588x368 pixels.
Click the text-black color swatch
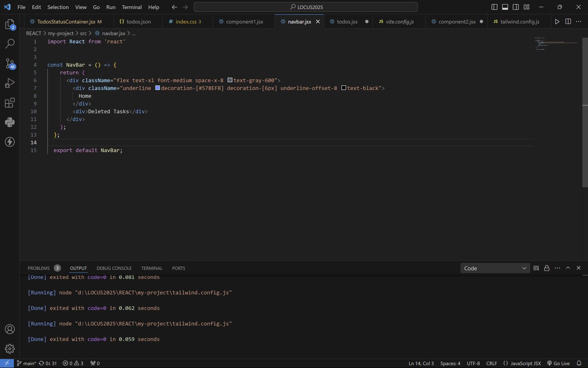[x=343, y=88]
